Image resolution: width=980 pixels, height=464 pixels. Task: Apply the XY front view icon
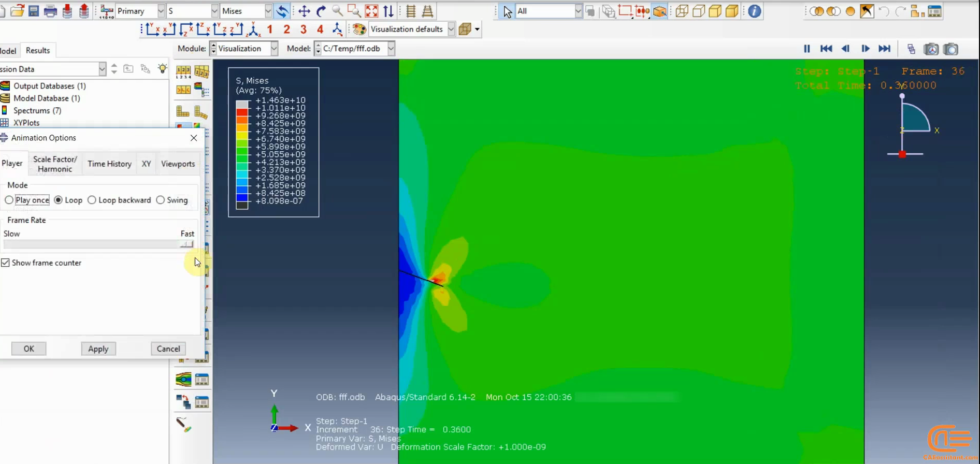click(x=152, y=30)
